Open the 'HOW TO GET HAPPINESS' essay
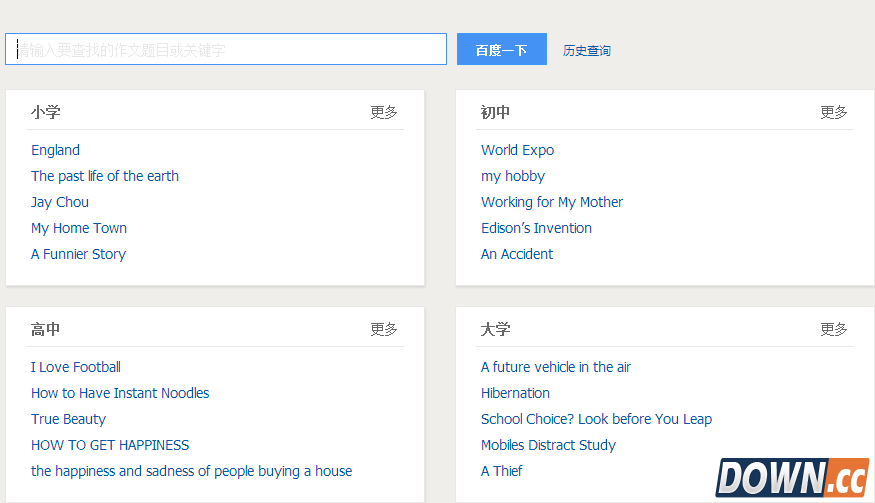Image resolution: width=875 pixels, height=503 pixels. [x=110, y=445]
